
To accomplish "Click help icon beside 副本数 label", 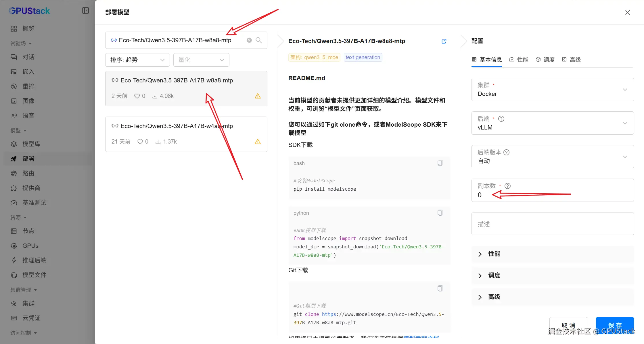I will click(x=507, y=186).
